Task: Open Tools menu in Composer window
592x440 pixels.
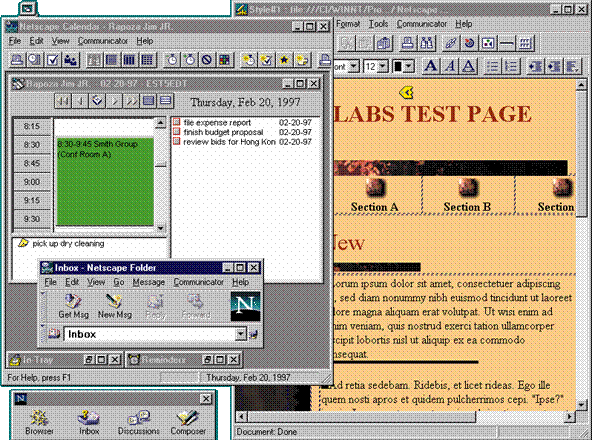Action: tap(378, 24)
